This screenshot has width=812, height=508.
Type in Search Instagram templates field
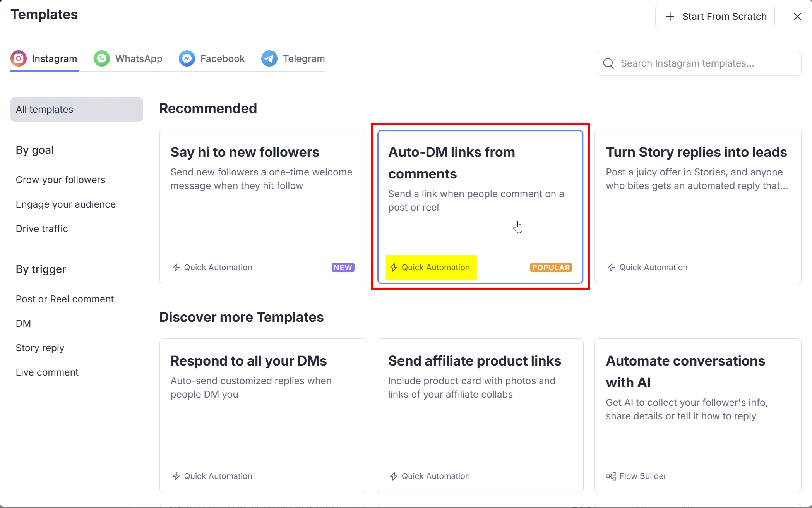coord(704,63)
